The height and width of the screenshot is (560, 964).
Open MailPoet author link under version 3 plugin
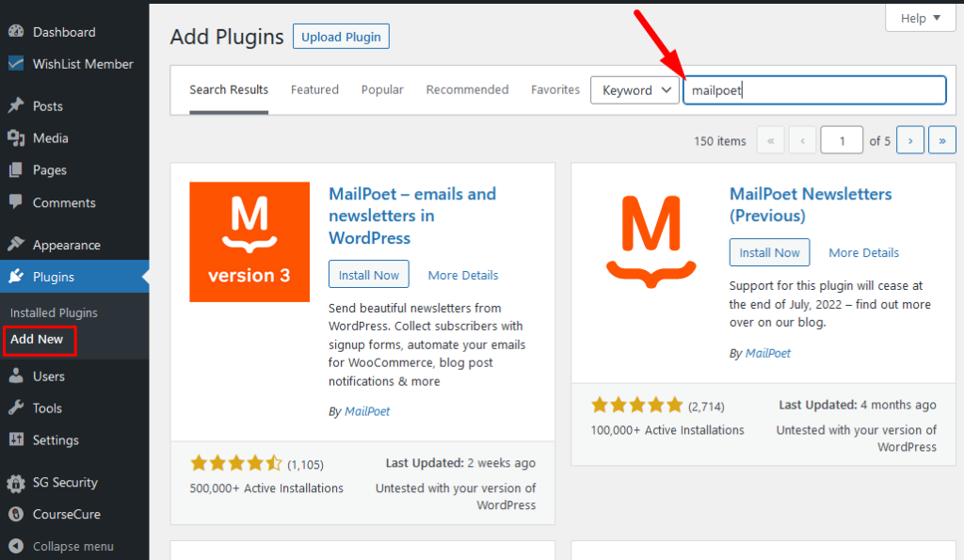pyautogui.click(x=367, y=411)
